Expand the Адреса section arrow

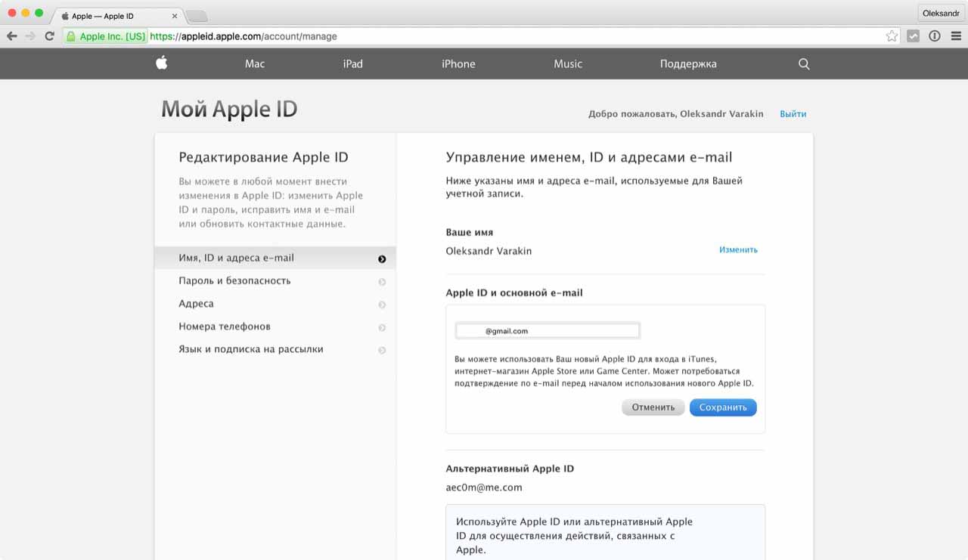382,305
